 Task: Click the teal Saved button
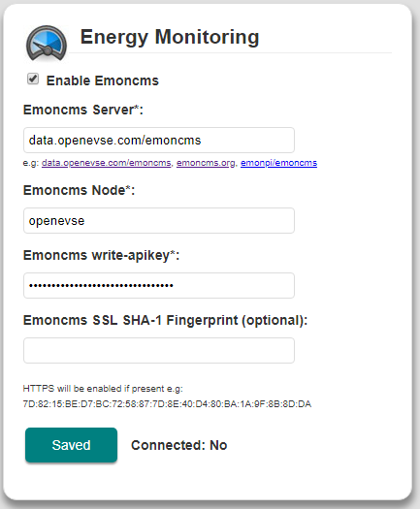coord(71,445)
